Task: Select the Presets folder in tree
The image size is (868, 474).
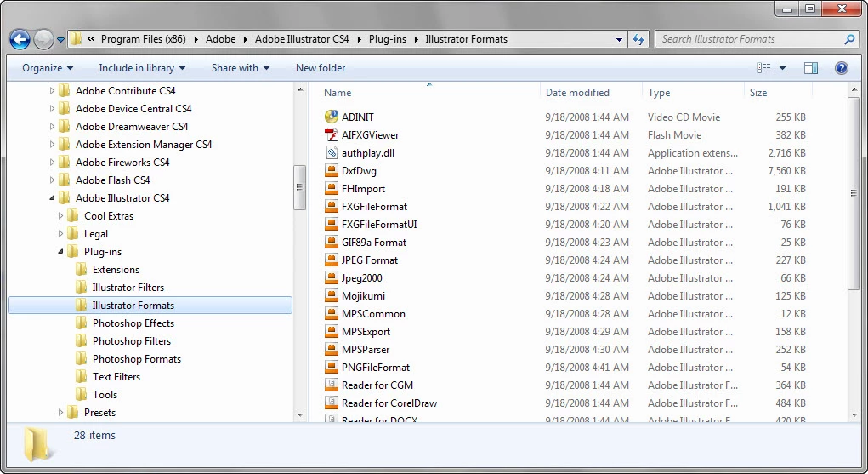Action: pyautogui.click(x=99, y=413)
